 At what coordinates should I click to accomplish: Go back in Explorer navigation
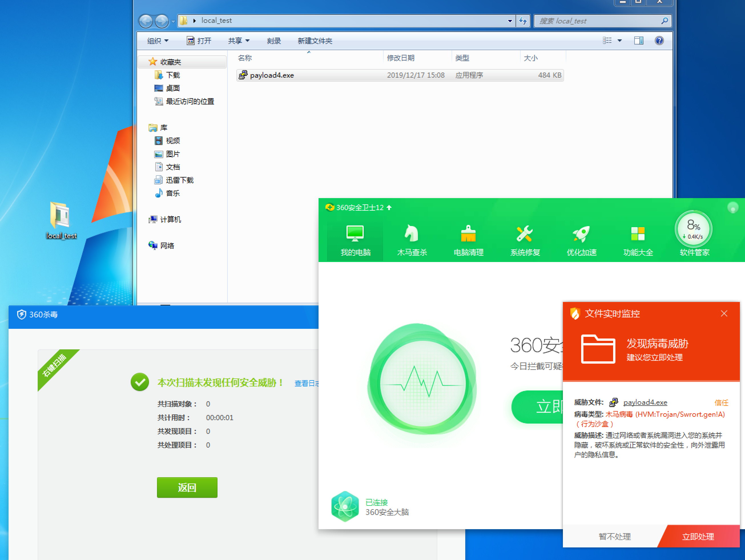pos(146,21)
